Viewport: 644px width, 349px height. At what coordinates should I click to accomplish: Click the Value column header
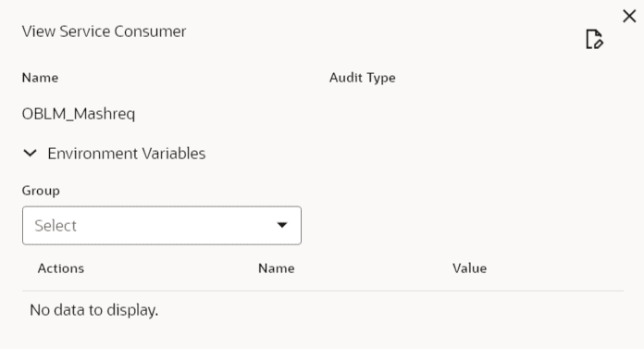click(469, 268)
